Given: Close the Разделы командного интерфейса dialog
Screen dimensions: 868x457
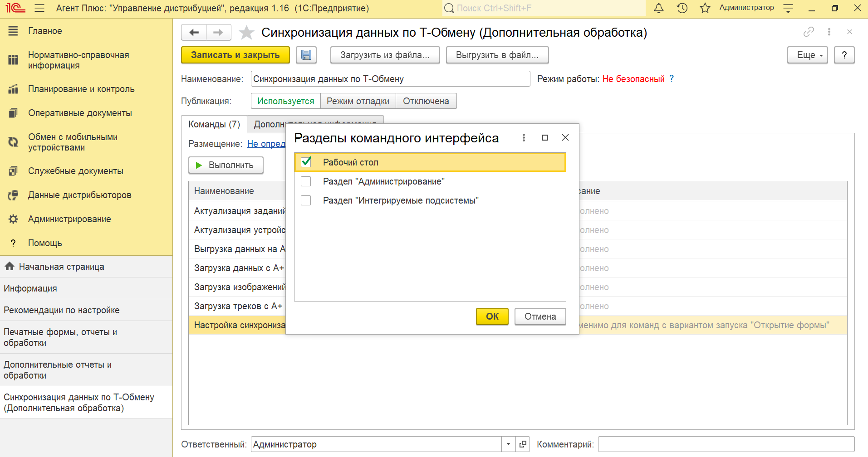Looking at the screenshot, I should coord(565,137).
